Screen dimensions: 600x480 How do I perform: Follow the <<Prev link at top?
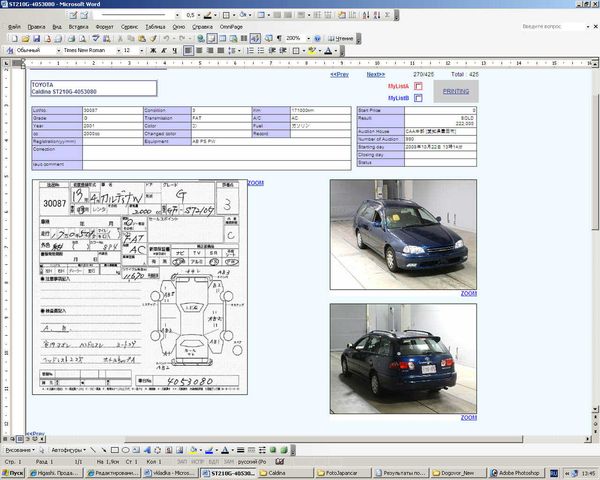point(339,74)
